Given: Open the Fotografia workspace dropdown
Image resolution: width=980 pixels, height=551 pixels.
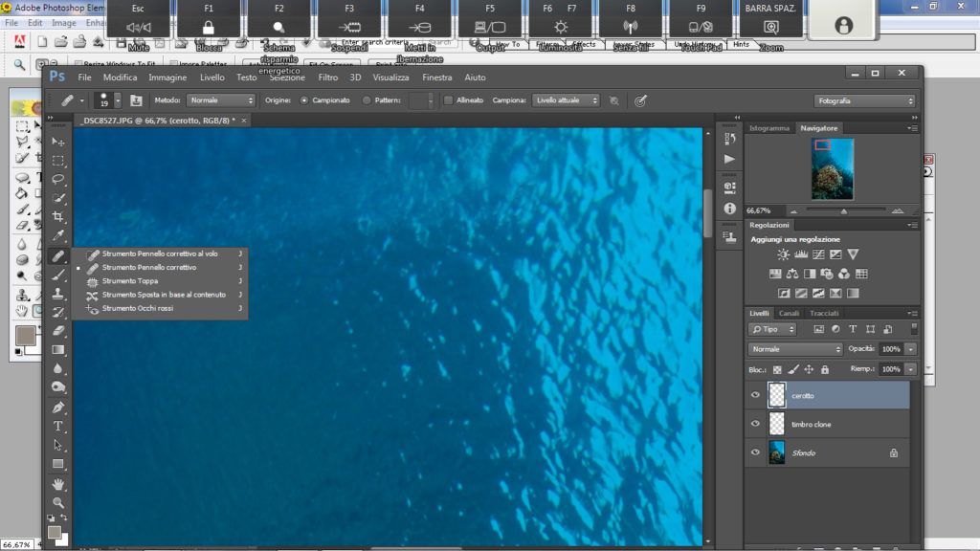Looking at the screenshot, I should [x=864, y=100].
